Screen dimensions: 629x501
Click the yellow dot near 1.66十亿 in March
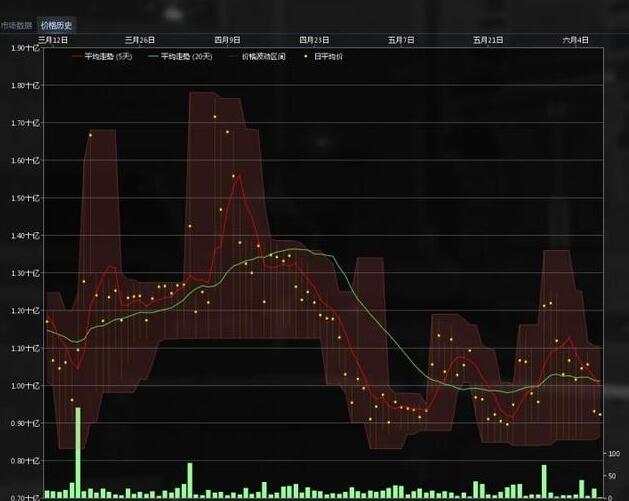[90, 135]
